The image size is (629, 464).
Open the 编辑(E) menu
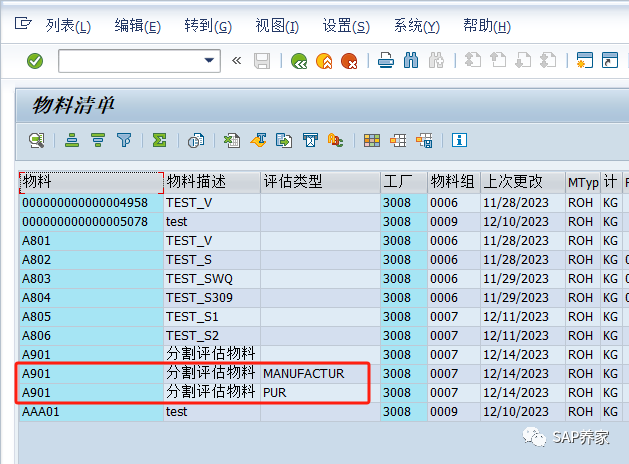click(x=138, y=26)
